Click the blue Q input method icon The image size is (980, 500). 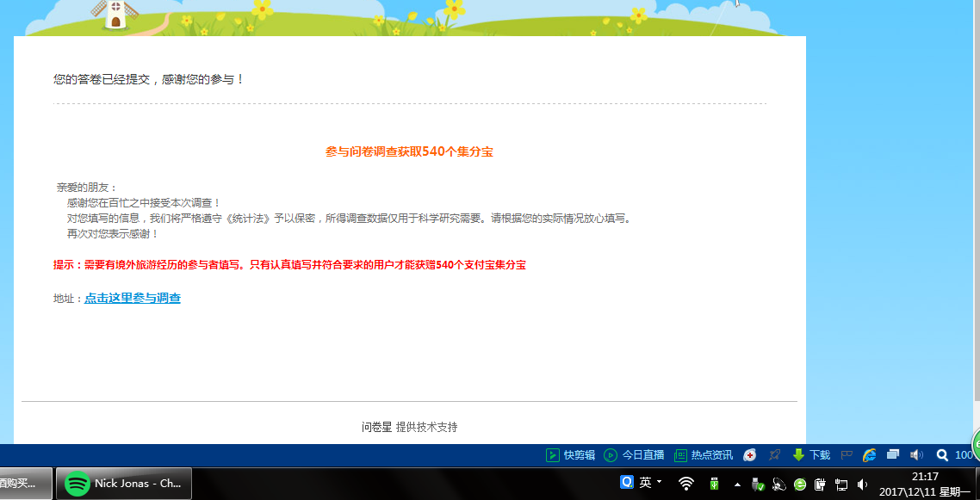coord(626,483)
